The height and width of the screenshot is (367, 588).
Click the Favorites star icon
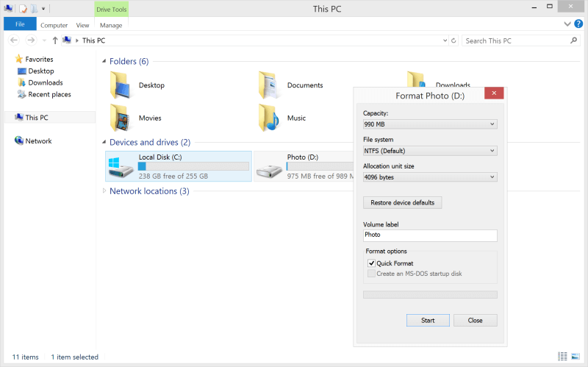[x=19, y=59]
